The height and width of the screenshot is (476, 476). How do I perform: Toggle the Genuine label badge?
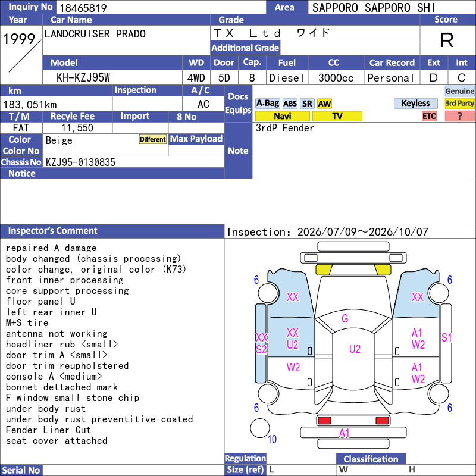459,91
